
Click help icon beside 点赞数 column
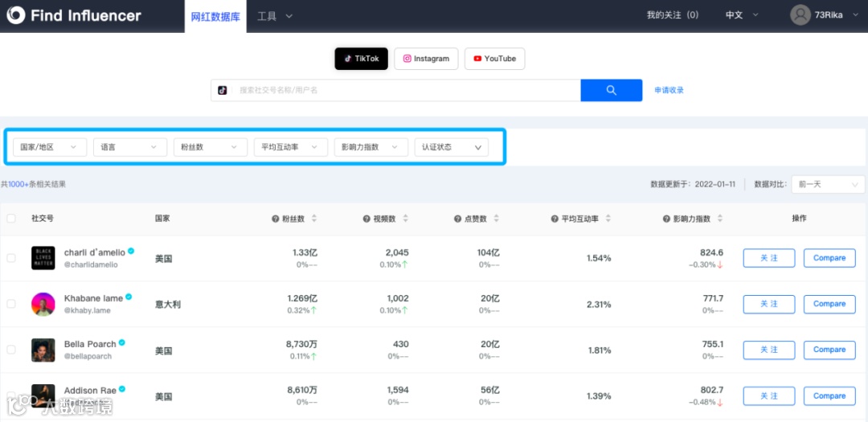click(457, 219)
